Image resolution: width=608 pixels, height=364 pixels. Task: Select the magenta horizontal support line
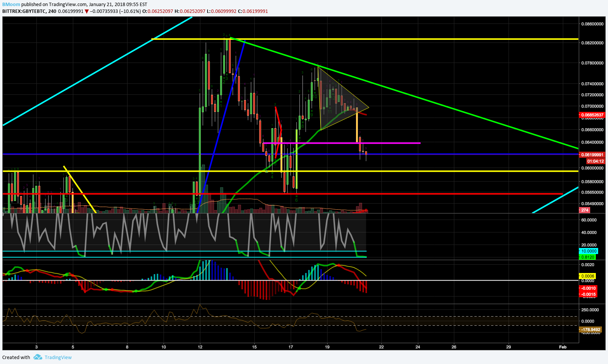tap(342, 143)
